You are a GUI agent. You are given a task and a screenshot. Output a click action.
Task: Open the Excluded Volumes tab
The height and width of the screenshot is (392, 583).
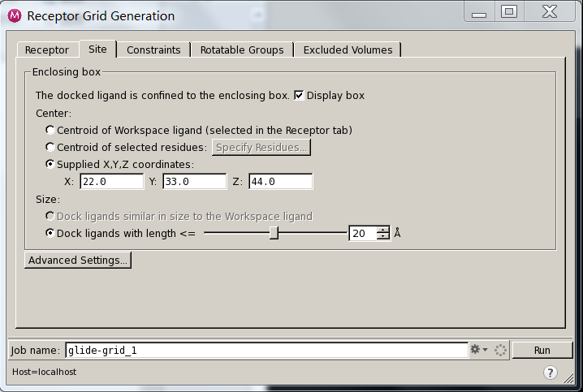tap(348, 50)
